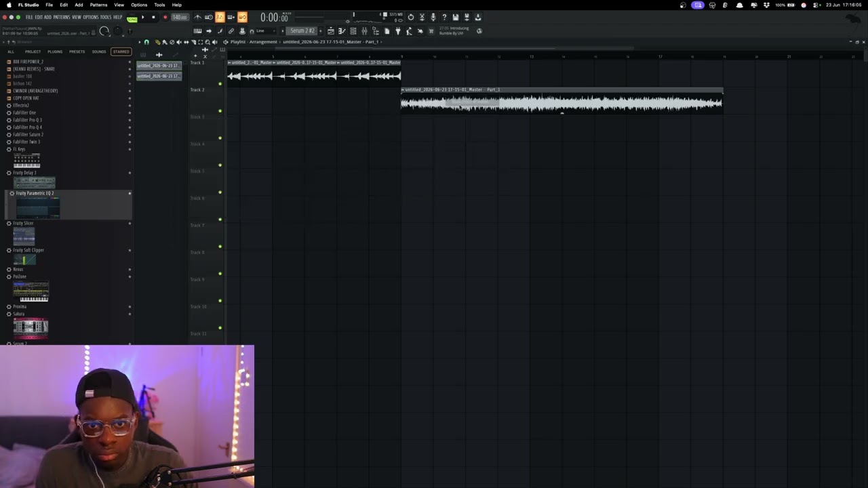Arm the red Record button
Viewport: 868px width, 488px height.
click(x=165, y=17)
